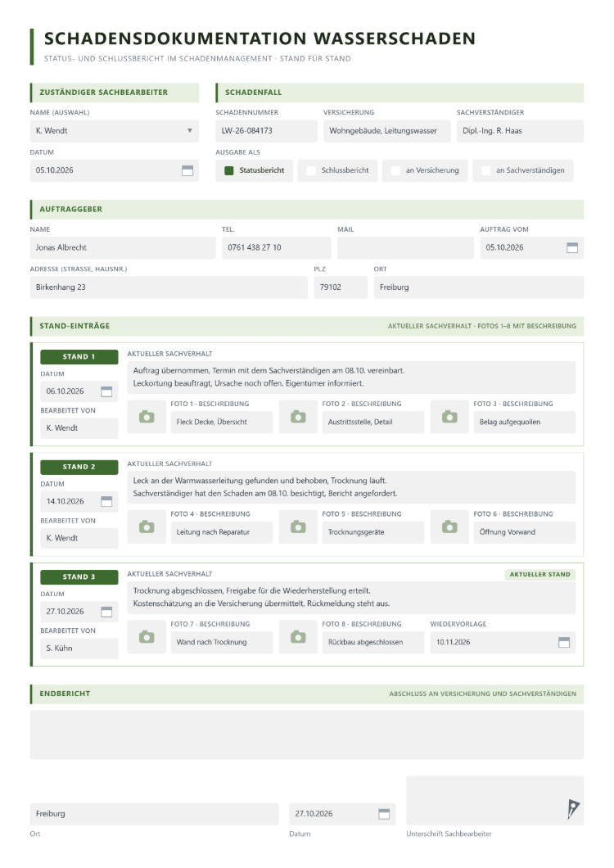614x868 pixels.
Task: Click Stand 3 Bearbeitet von field S. Kühn
Action: click(x=79, y=649)
